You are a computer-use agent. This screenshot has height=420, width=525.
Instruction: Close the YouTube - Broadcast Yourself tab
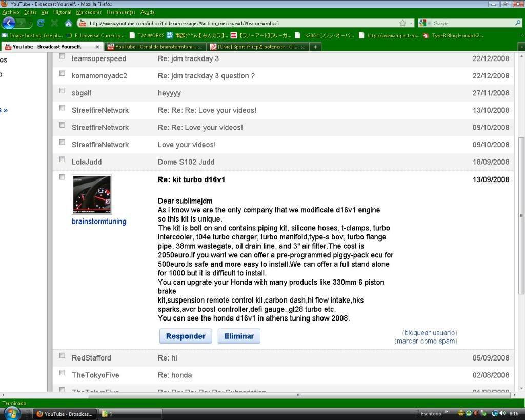pos(97,47)
